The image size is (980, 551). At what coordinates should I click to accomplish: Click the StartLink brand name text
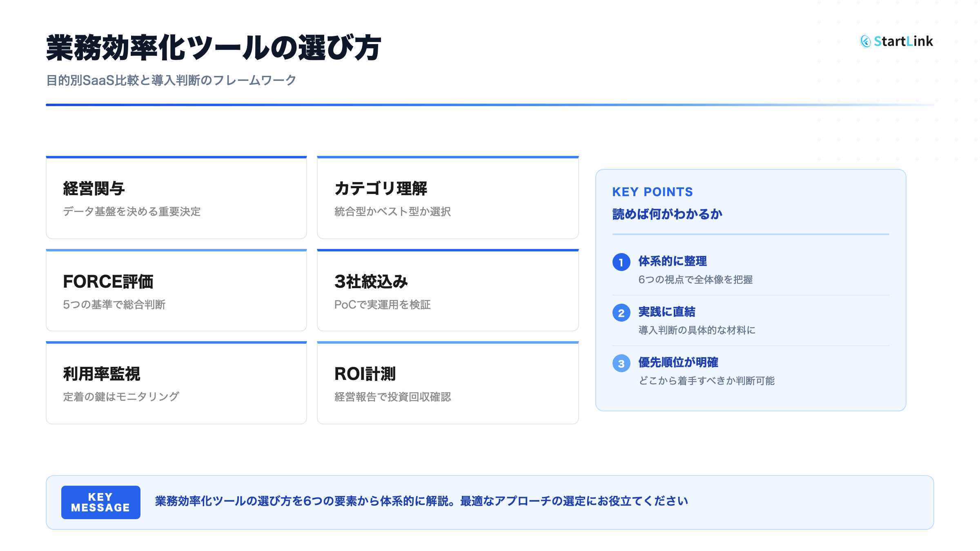click(x=903, y=41)
